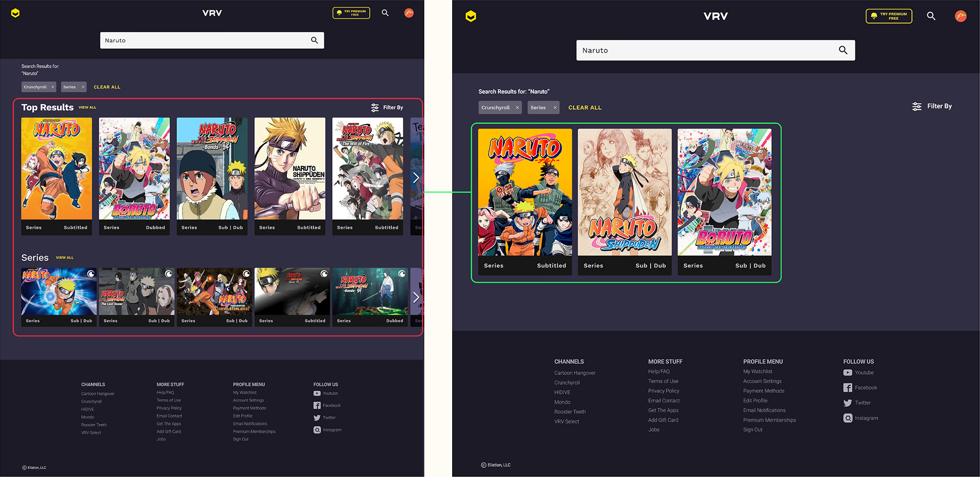
Task: Open Youtube icon in right mockup footer
Action: [x=848, y=372]
